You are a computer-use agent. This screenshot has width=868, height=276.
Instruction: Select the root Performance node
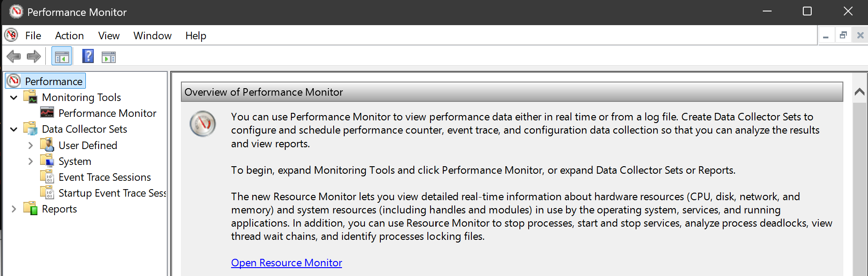point(53,81)
